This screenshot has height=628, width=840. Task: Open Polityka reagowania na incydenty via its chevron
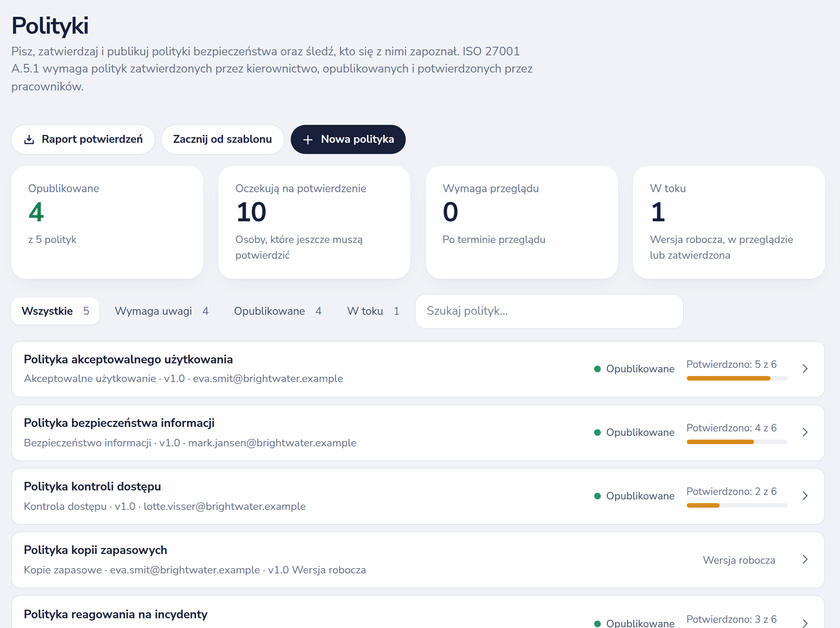[x=805, y=623]
